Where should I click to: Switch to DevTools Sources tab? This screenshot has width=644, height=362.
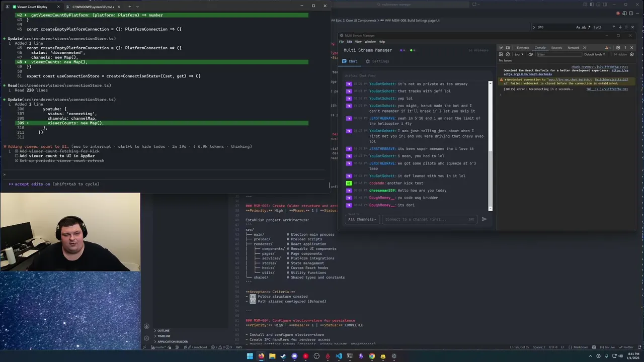(x=556, y=48)
